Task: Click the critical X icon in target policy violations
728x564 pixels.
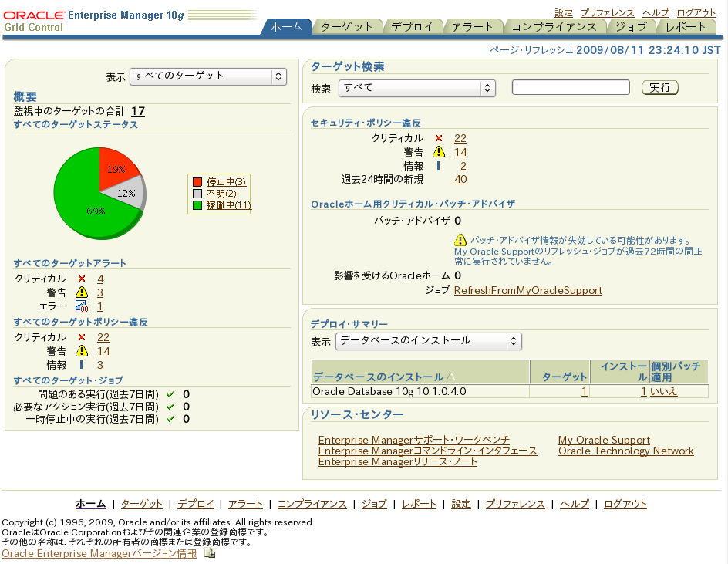Action: (82, 337)
